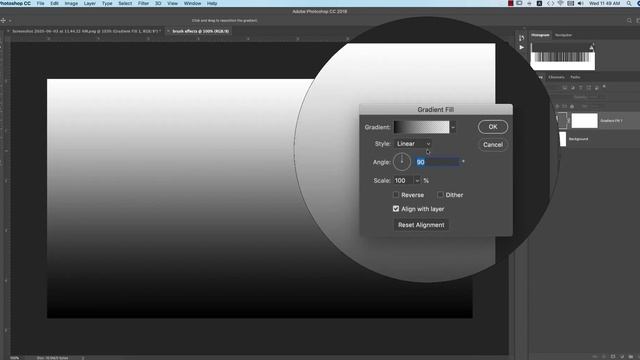Click the histogram cached data warning icon

(x=591, y=48)
